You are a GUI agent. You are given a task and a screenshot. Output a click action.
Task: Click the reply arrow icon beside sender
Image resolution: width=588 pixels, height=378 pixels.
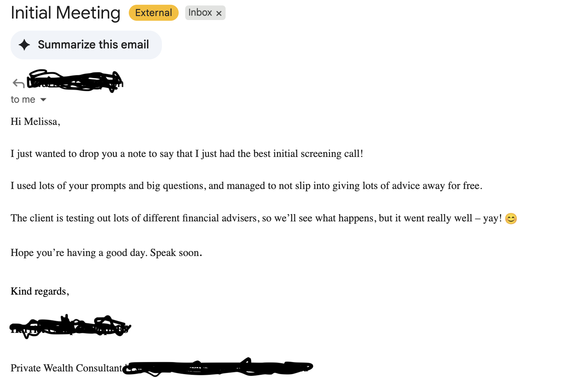tap(18, 83)
